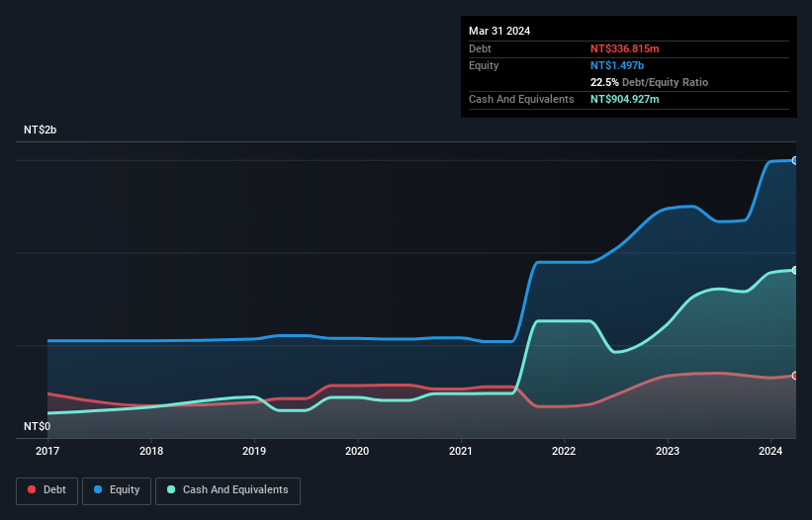Screen dimensions: 812x520
Task: Select the blue Equity endpoint marker
Action: [x=795, y=161]
